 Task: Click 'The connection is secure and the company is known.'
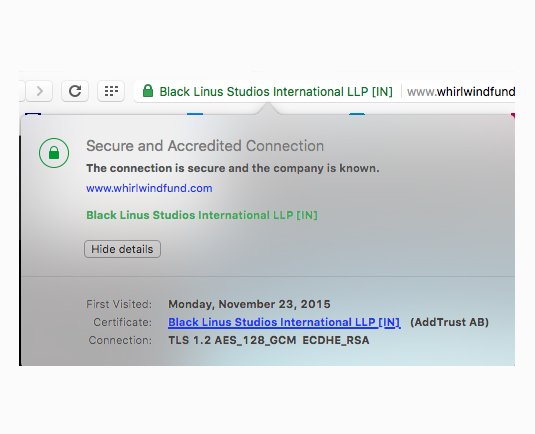tap(232, 168)
